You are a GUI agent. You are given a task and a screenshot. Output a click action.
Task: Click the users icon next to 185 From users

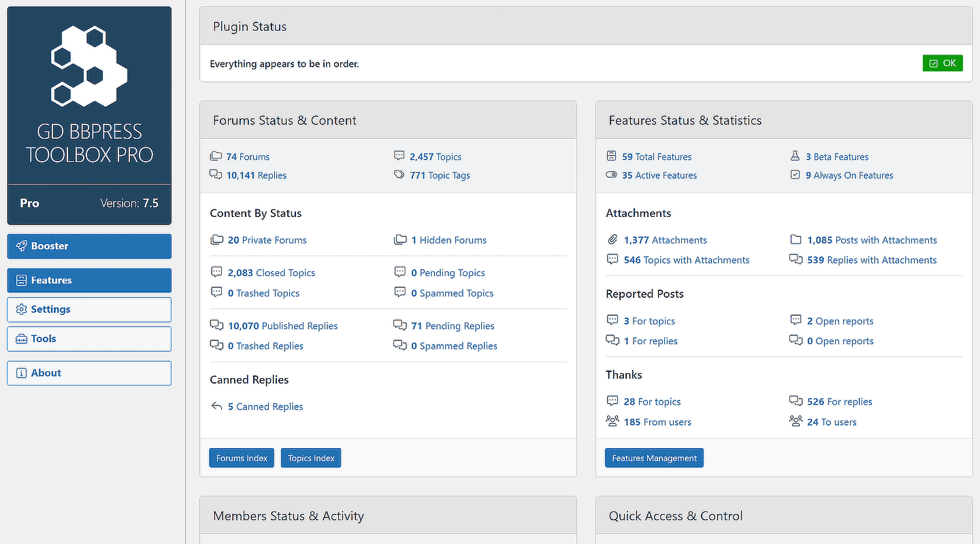[612, 422]
